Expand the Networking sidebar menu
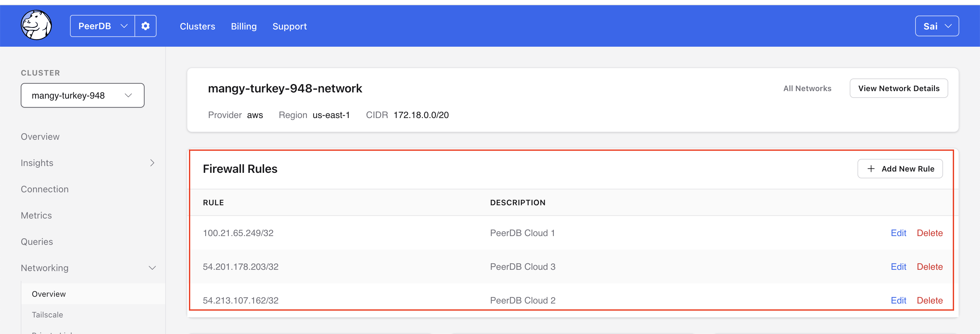This screenshot has width=980, height=334. click(44, 268)
